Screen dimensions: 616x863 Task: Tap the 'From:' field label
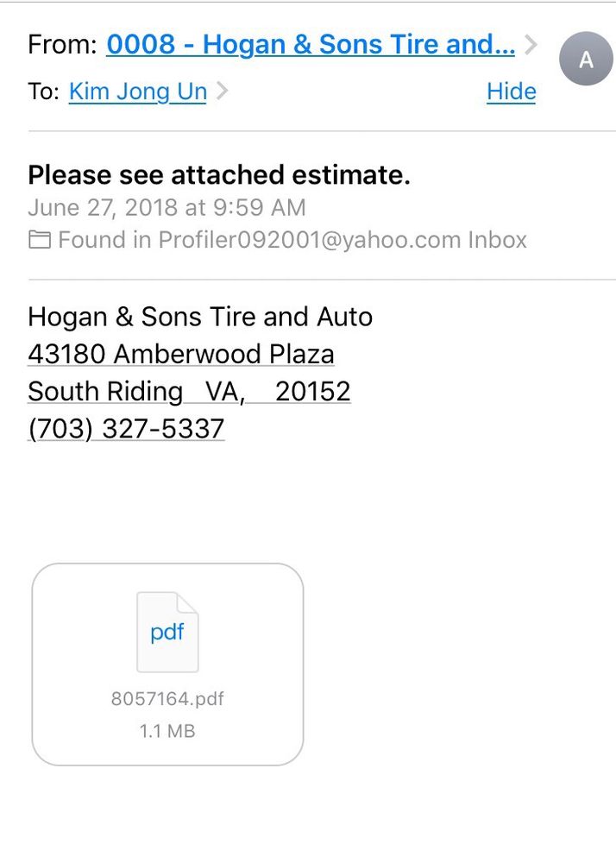click(62, 45)
